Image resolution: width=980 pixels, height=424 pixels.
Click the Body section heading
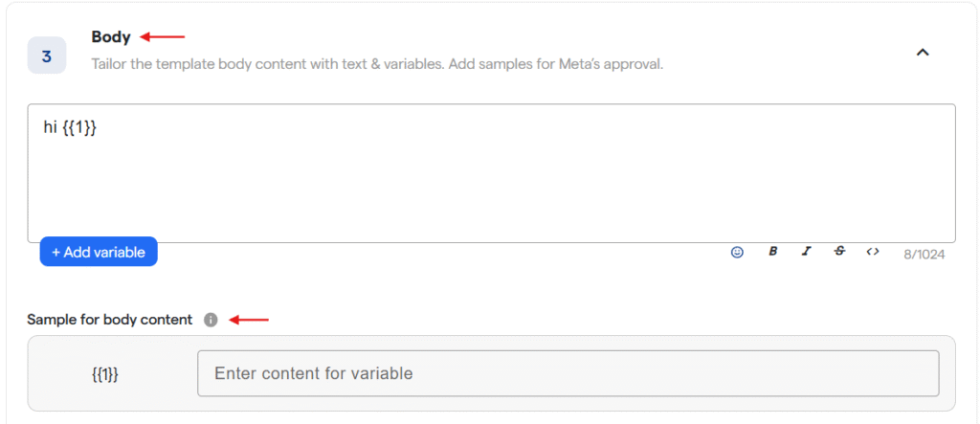pos(111,37)
